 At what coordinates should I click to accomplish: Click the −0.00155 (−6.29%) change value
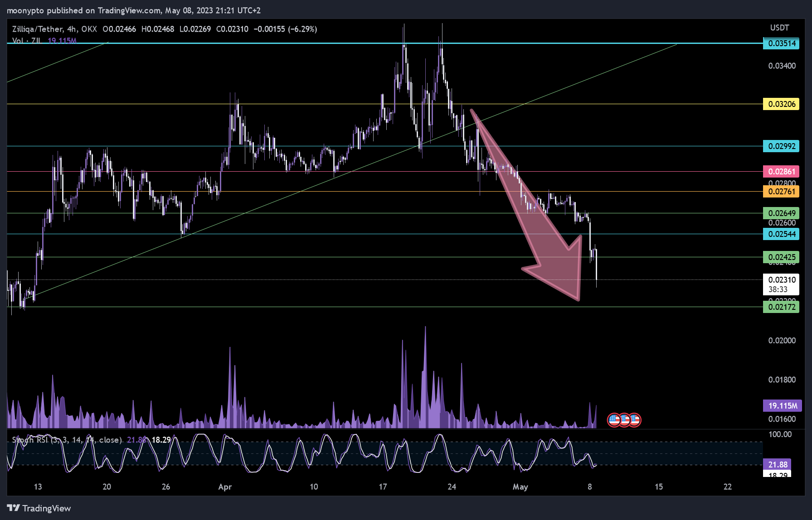point(285,29)
